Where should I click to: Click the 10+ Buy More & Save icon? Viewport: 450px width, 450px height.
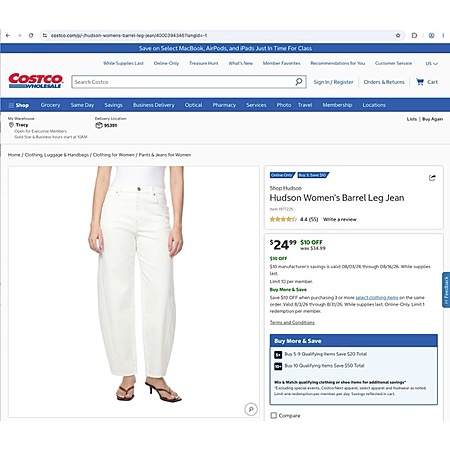(x=278, y=366)
